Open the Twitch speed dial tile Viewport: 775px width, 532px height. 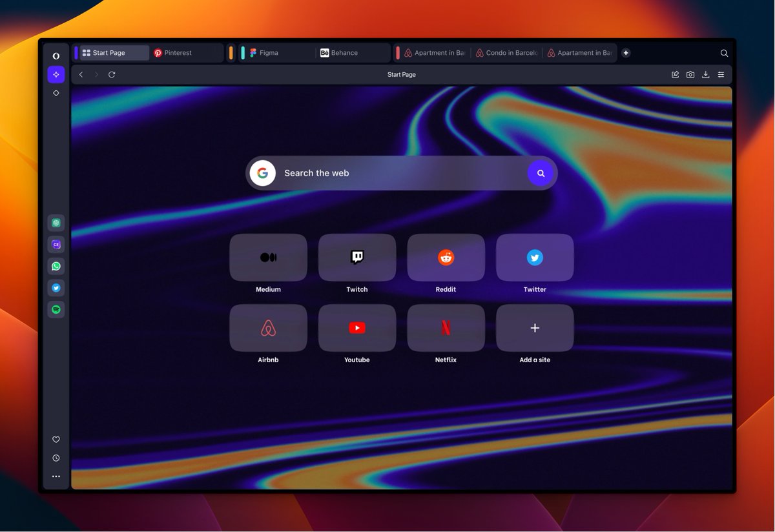coord(357,258)
